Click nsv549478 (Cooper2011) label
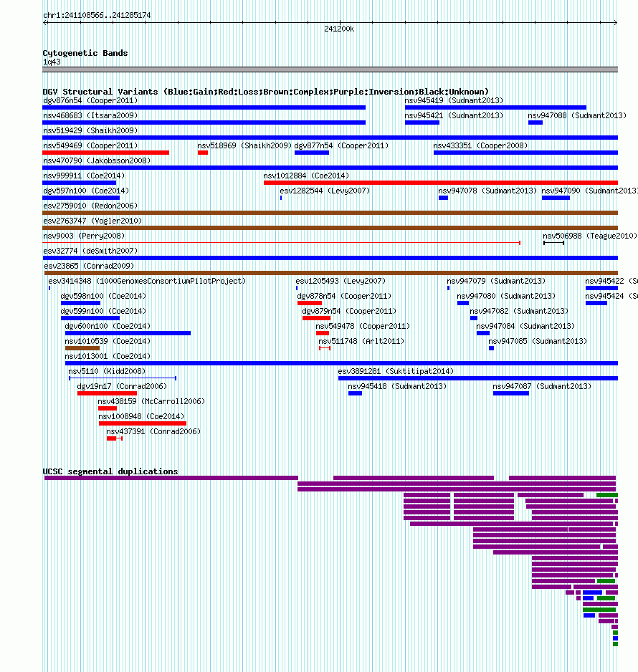 (363, 326)
